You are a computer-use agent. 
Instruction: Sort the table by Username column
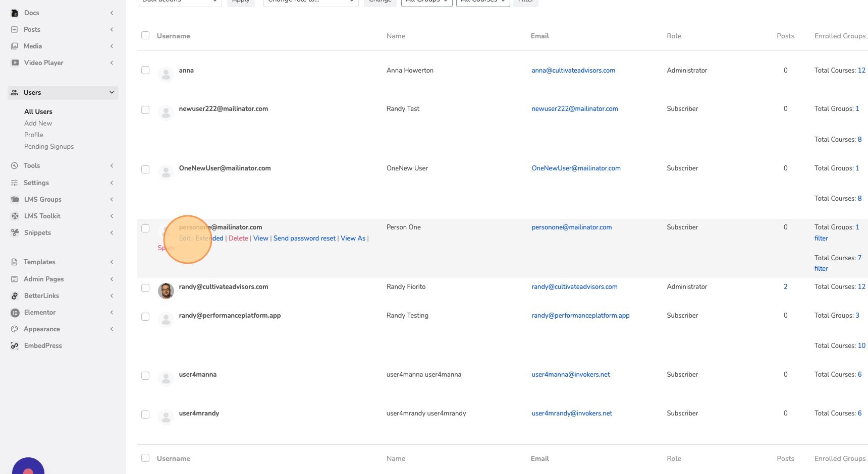(x=174, y=36)
